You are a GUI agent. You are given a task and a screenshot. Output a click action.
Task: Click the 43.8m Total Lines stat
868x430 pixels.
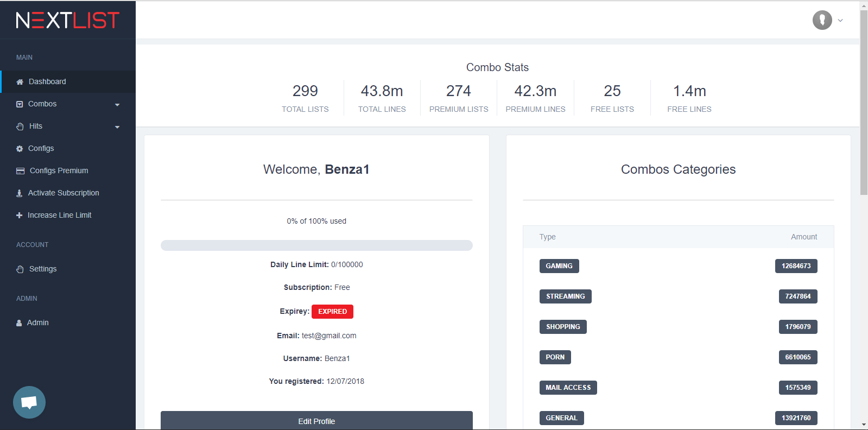pyautogui.click(x=382, y=98)
